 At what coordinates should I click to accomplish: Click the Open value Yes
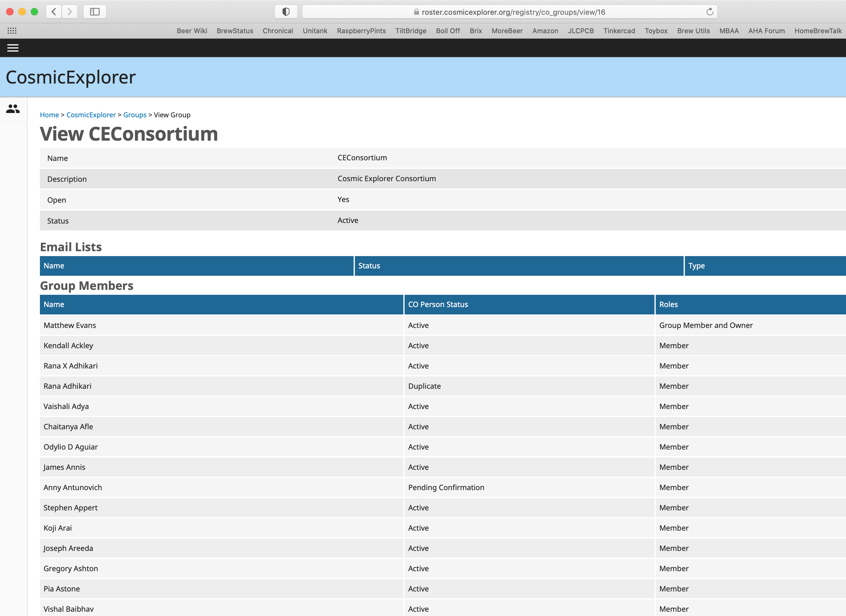click(343, 200)
